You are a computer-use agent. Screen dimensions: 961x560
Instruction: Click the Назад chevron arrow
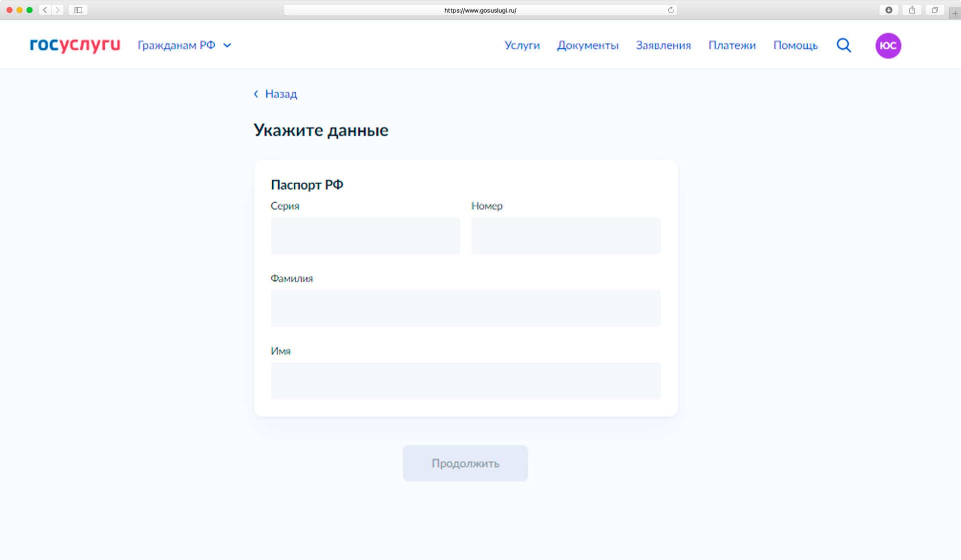coord(256,94)
